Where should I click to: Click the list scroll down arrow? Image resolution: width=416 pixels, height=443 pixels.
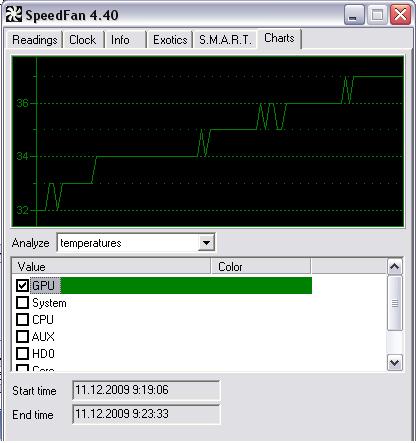click(395, 363)
